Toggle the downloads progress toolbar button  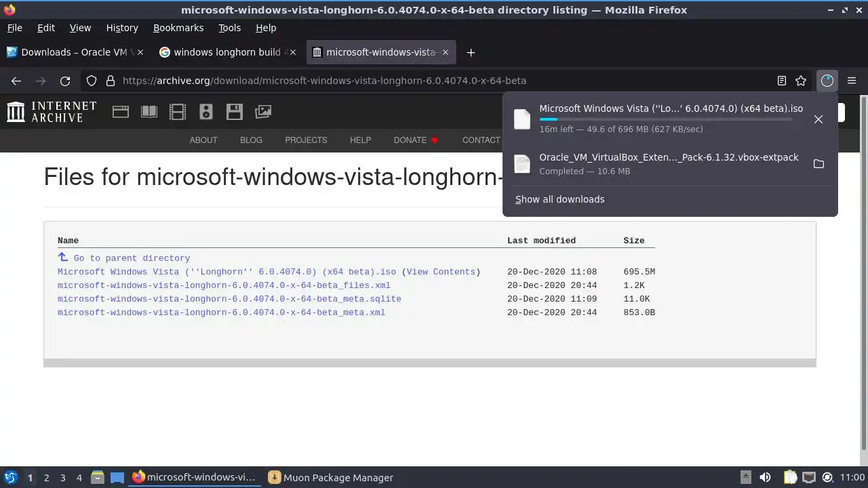pyautogui.click(x=827, y=81)
